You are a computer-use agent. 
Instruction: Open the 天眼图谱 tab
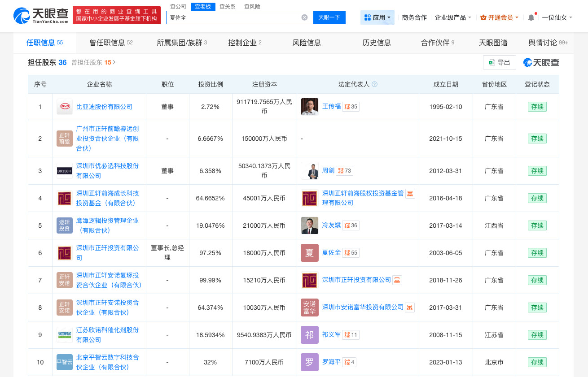(493, 43)
